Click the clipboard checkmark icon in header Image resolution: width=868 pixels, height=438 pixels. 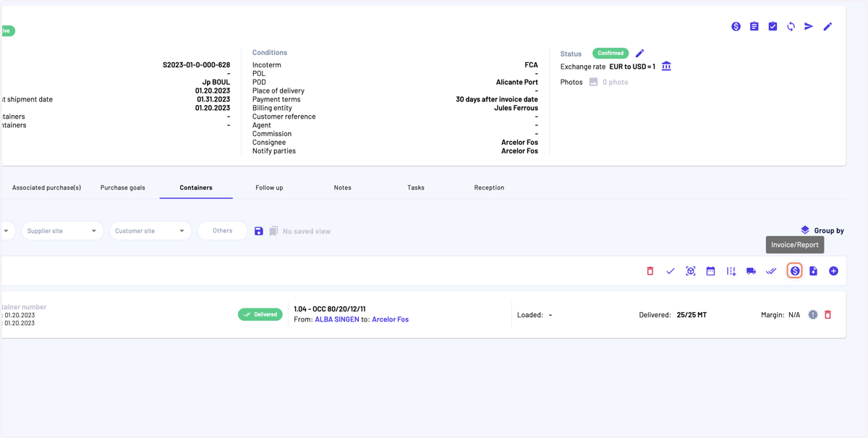coord(773,27)
